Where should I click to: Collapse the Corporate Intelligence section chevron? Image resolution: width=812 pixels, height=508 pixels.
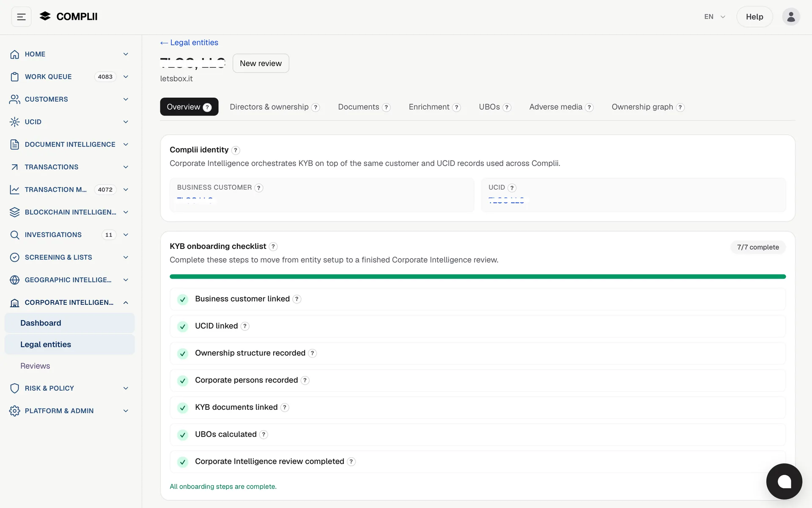tap(126, 302)
